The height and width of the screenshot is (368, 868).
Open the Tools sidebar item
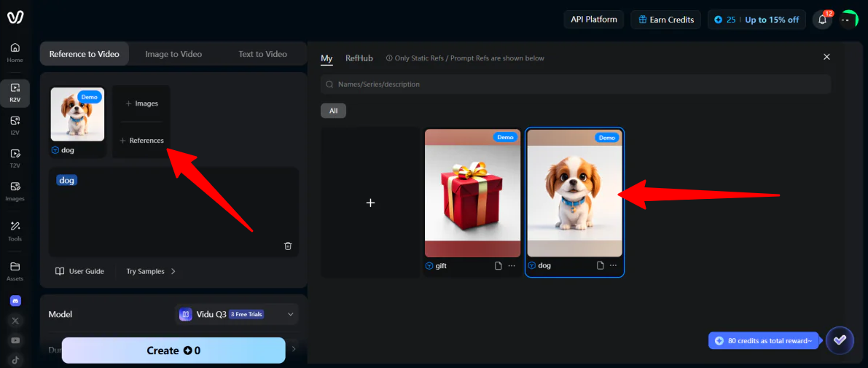[x=15, y=231]
